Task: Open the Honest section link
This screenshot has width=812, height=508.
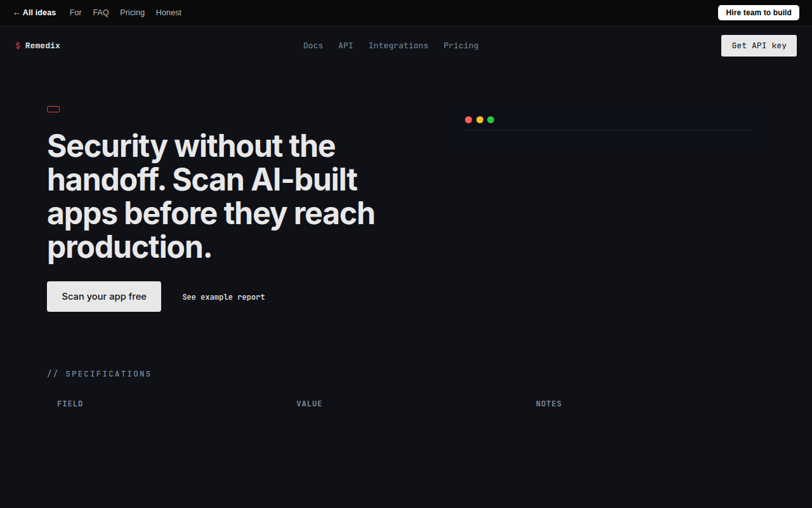Action: pos(169,13)
